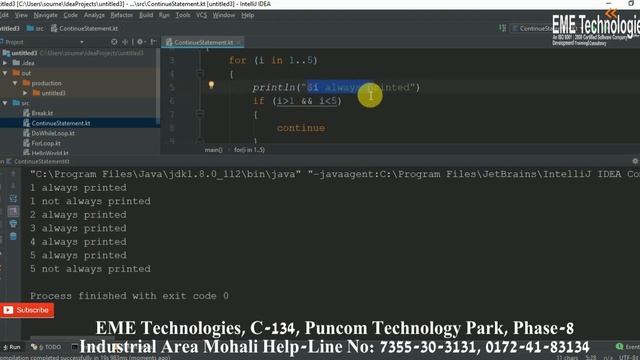Open Project panel settings gear

(x=140, y=42)
